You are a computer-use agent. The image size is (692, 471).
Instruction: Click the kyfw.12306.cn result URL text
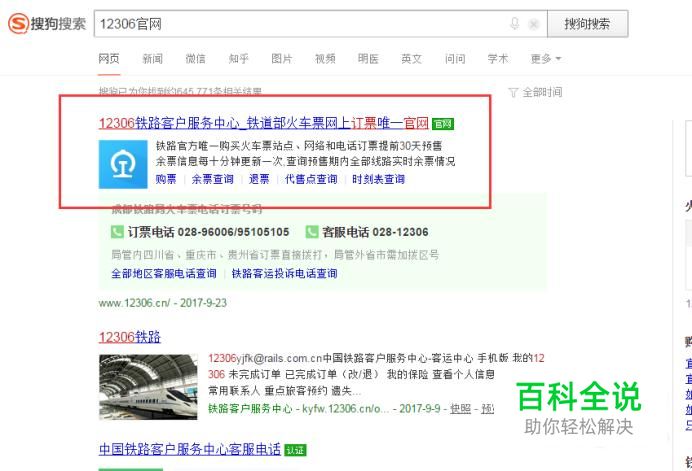coord(345,409)
